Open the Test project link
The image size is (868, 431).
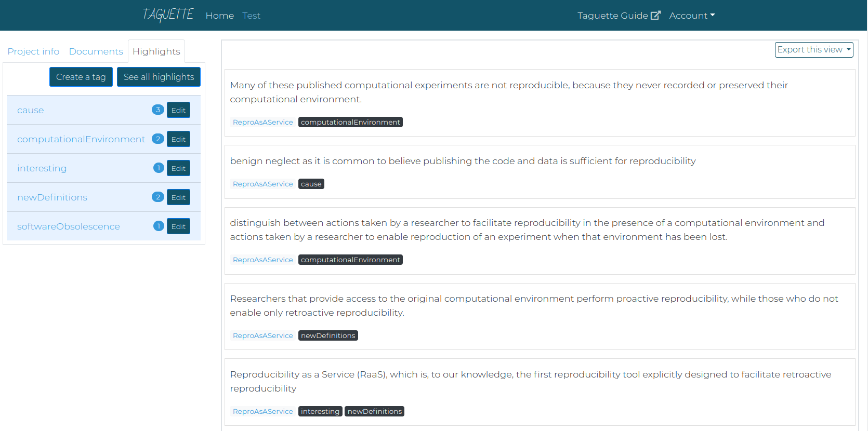(252, 16)
